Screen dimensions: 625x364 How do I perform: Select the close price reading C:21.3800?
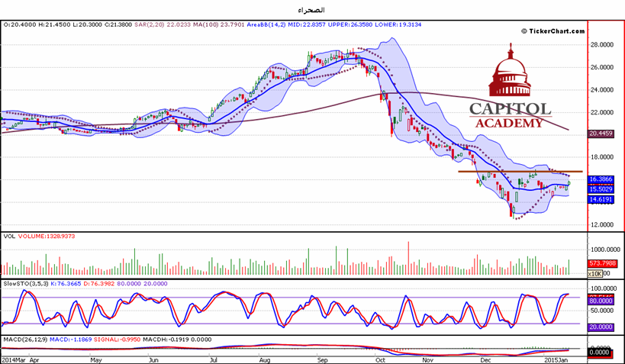tap(118, 24)
